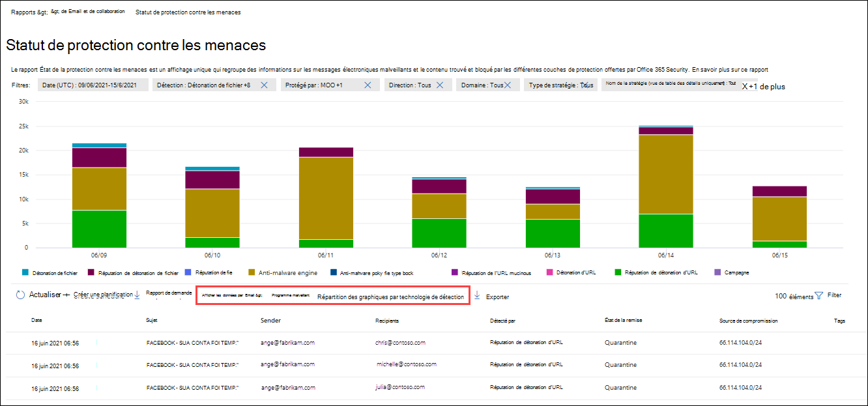The height and width of the screenshot is (406, 868).
Task: Click the green bar segment for 06/09
Action: click(99, 229)
